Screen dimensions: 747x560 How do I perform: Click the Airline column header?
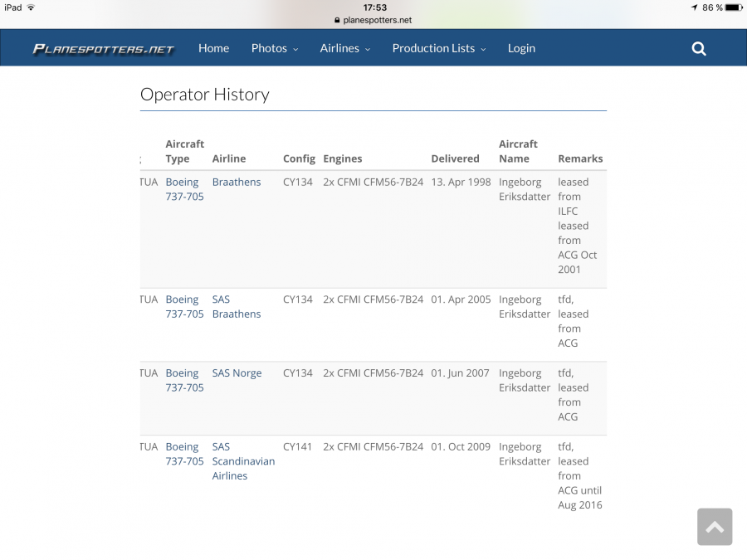(x=229, y=158)
